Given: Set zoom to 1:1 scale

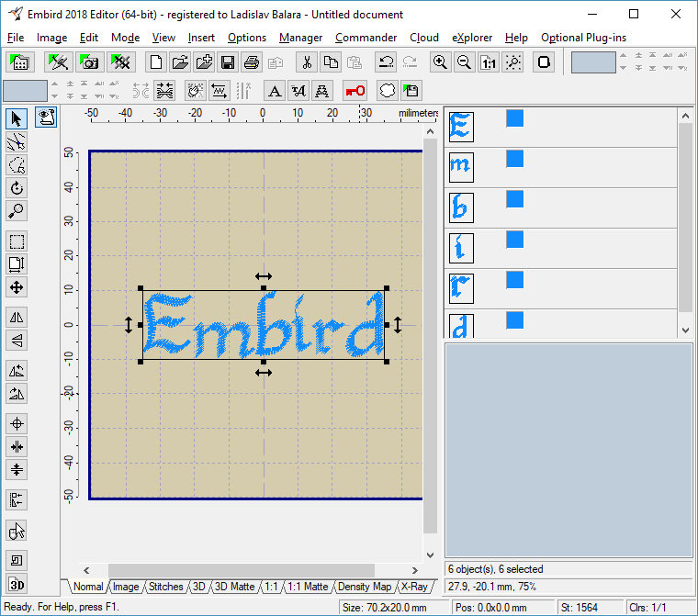Looking at the screenshot, I should tap(489, 62).
